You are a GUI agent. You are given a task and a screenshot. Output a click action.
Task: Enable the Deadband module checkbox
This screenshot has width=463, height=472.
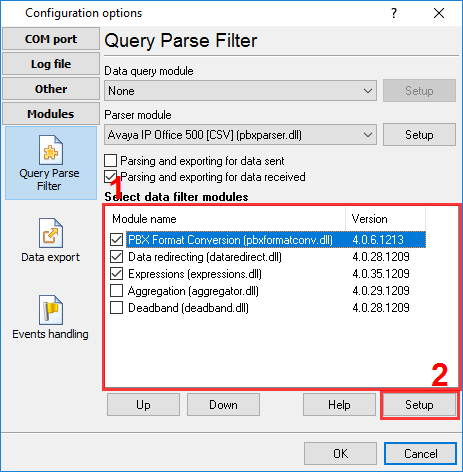tap(116, 308)
